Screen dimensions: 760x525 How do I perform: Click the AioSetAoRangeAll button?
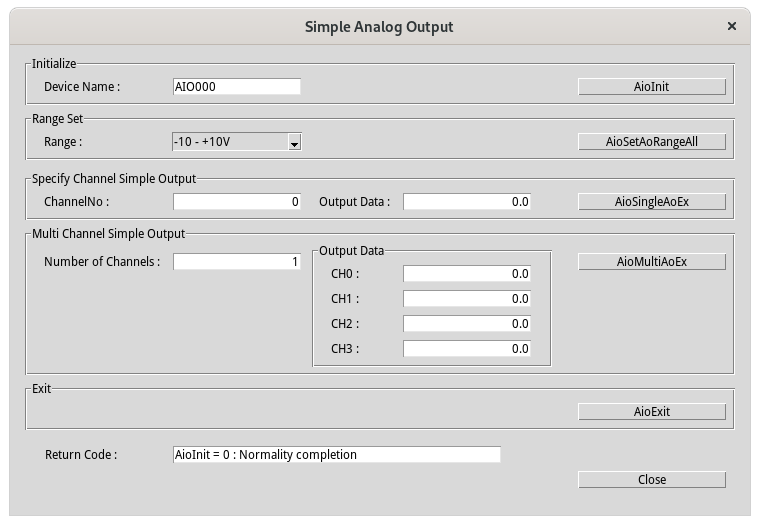click(651, 142)
